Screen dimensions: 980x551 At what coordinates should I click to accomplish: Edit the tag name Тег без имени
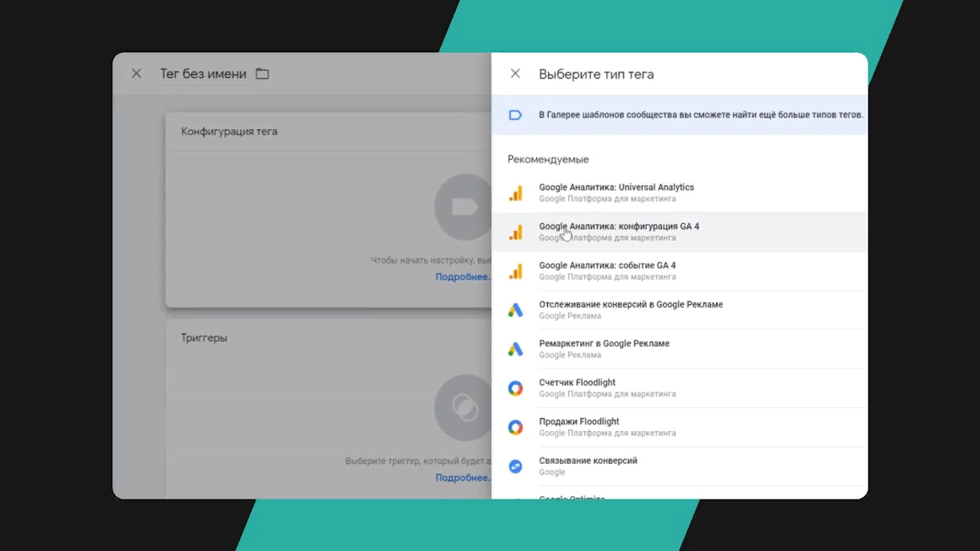click(x=203, y=74)
